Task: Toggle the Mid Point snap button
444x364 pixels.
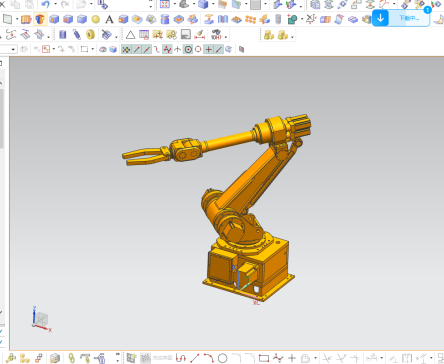Action: coord(147,49)
